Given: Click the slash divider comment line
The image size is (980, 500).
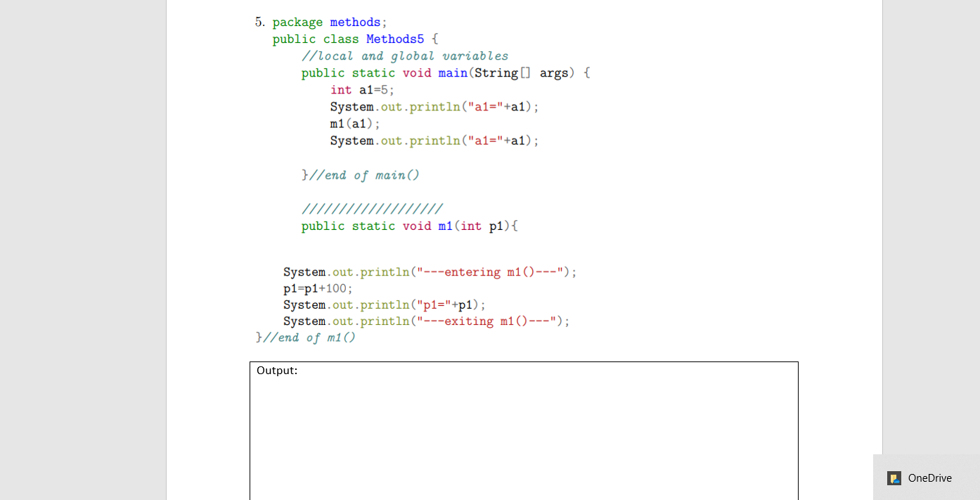Looking at the screenshot, I should pyautogui.click(x=372, y=209).
